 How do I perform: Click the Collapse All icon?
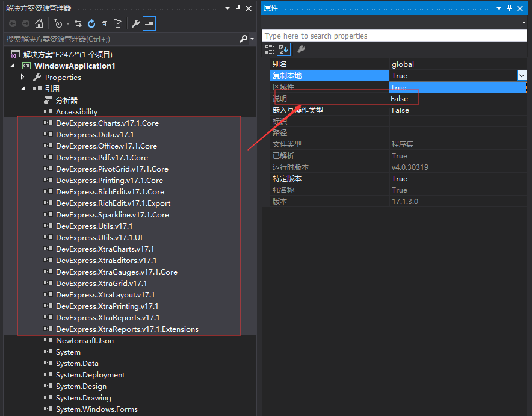(x=105, y=23)
